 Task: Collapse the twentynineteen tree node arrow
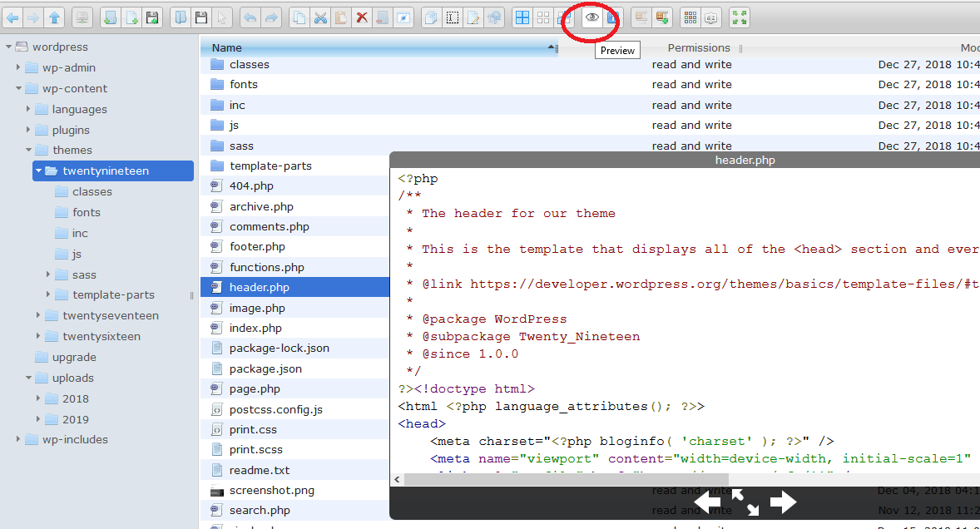(39, 171)
